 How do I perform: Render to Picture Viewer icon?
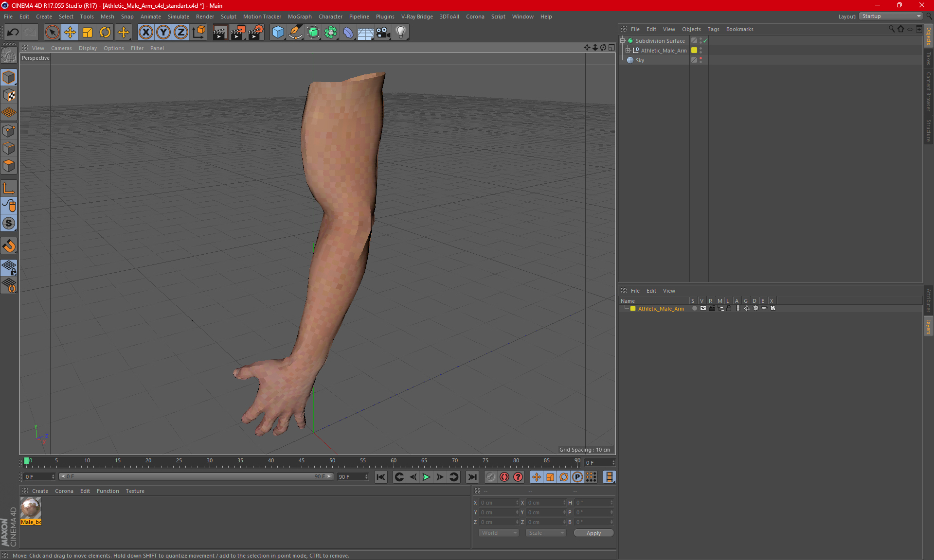(x=238, y=33)
